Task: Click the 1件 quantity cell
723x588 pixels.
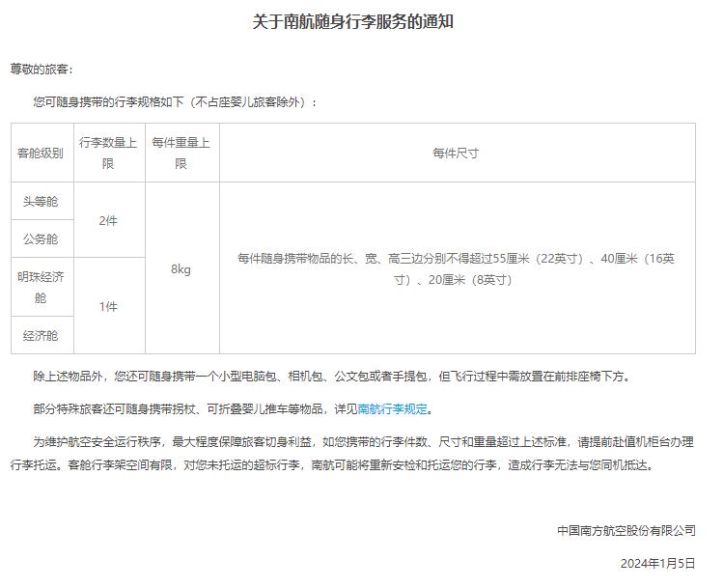Action: tap(110, 306)
